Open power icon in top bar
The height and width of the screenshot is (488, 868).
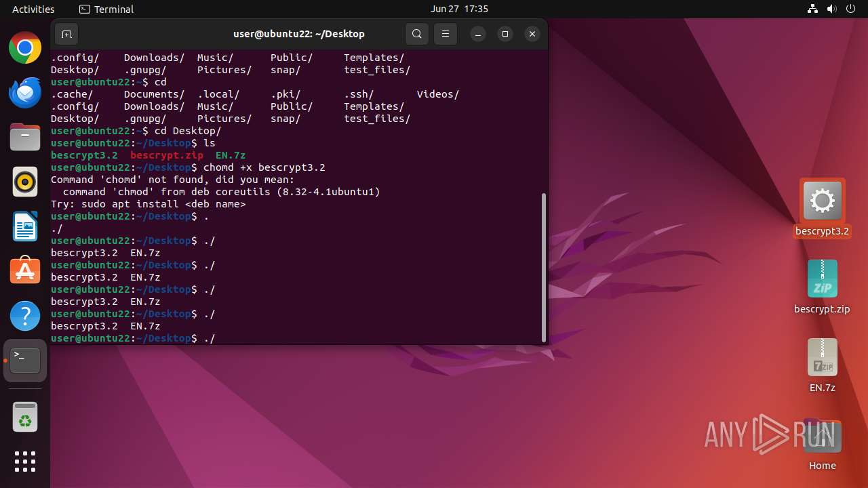point(851,9)
